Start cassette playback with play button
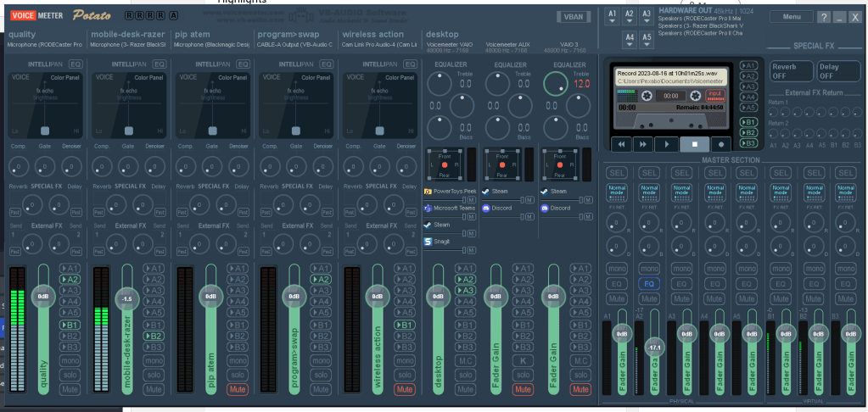The height and width of the screenshot is (412, 868). tap(667, 144)
